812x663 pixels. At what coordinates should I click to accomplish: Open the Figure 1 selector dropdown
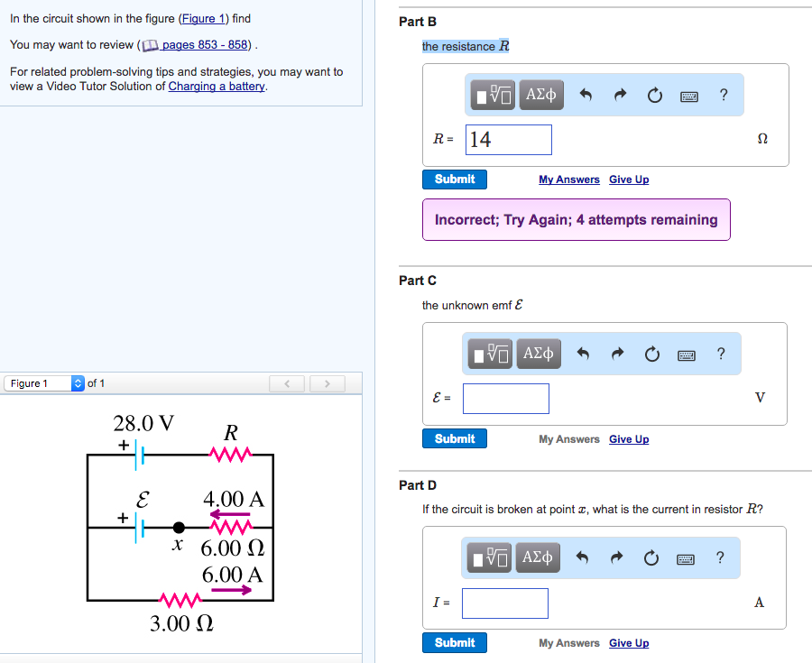[42, 382]
